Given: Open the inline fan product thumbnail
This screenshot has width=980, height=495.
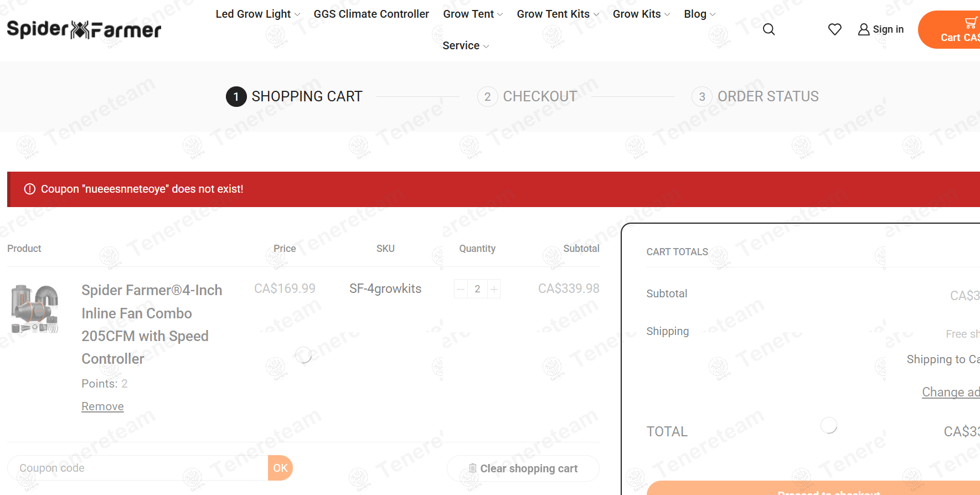Looking at the screenshot, I should pyautogui.click(x=35, y=309).
